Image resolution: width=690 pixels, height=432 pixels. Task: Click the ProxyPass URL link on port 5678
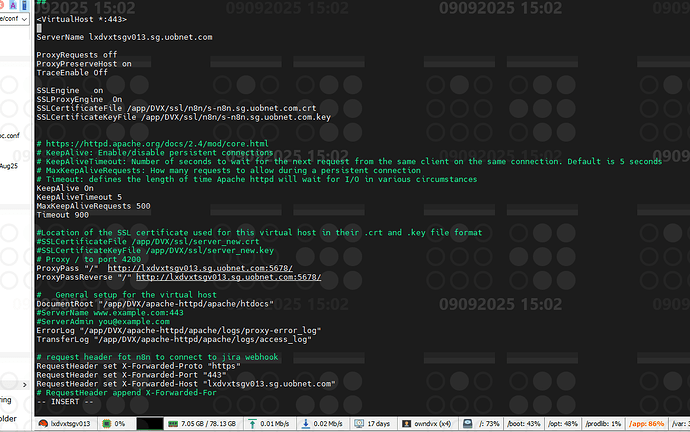(200, 268)
